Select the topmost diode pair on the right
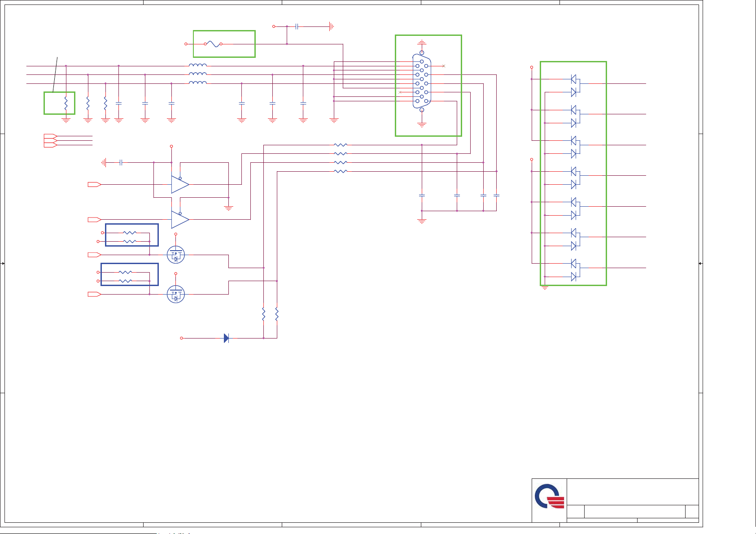The width and height of the screenshot is (756, 534). 575,86
